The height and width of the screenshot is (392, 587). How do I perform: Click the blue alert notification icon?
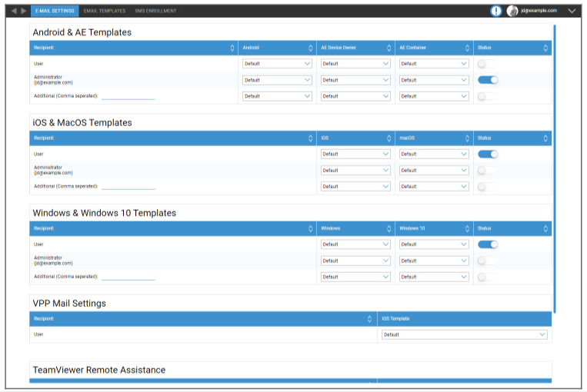tap(495, 11)
